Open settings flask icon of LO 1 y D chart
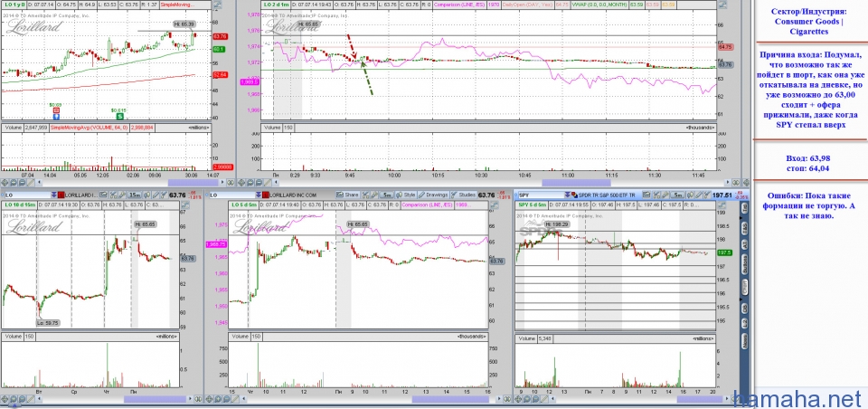The width and height of the screenshot is (868, 409). point(216,5)
